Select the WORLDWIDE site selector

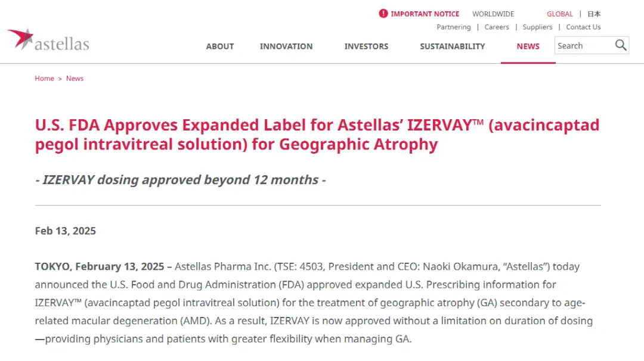(493, 14)
